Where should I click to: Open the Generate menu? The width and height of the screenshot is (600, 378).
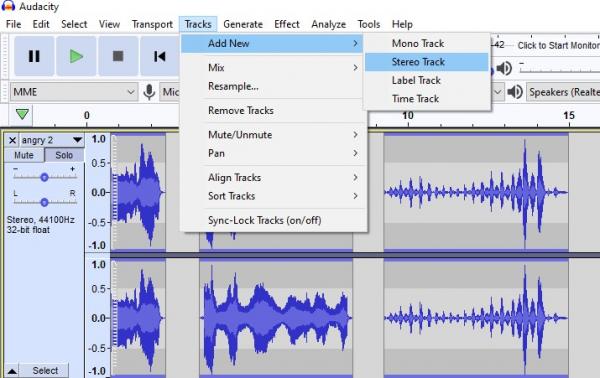pos(243,24)
